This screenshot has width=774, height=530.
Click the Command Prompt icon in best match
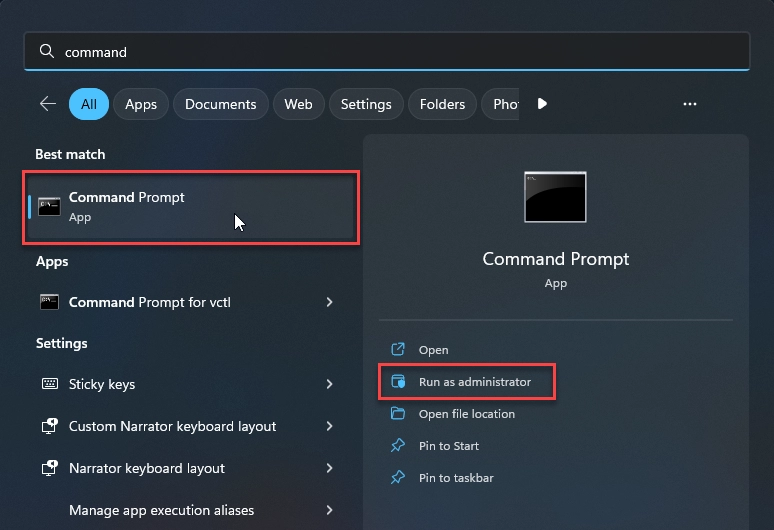(x=49, y=207)
